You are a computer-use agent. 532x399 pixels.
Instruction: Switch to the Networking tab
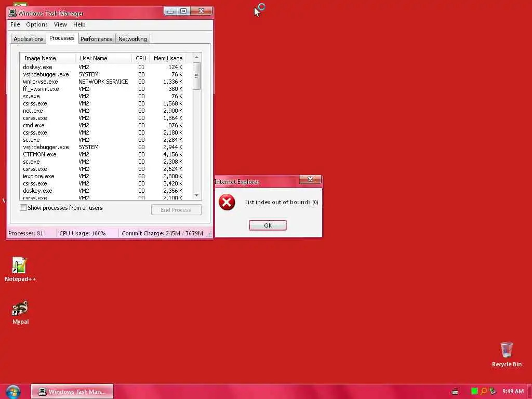132,39
